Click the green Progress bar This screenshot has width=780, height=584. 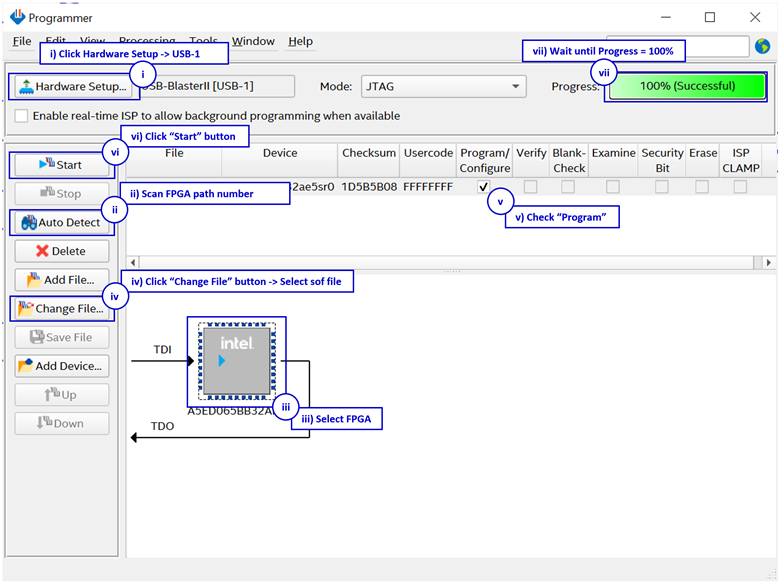(x=687, y=87)
